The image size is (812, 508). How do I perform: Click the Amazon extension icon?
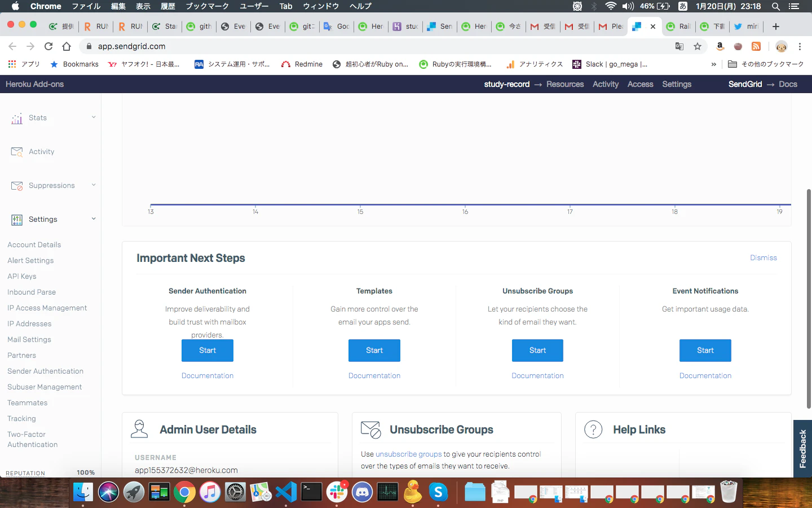(720, 46)
